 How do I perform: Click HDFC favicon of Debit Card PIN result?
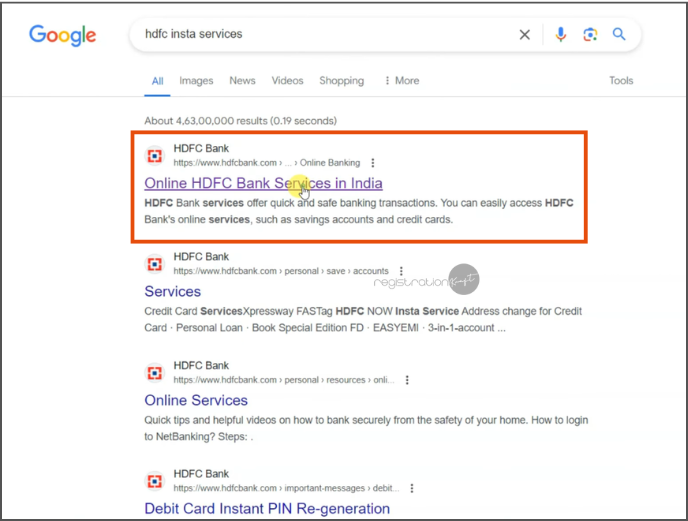[x=154, y=481]
